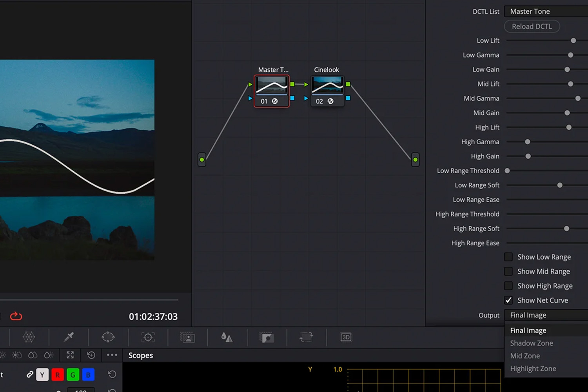Click the Reload DCTL button
The image size is (588, 392).
(532, 26)
